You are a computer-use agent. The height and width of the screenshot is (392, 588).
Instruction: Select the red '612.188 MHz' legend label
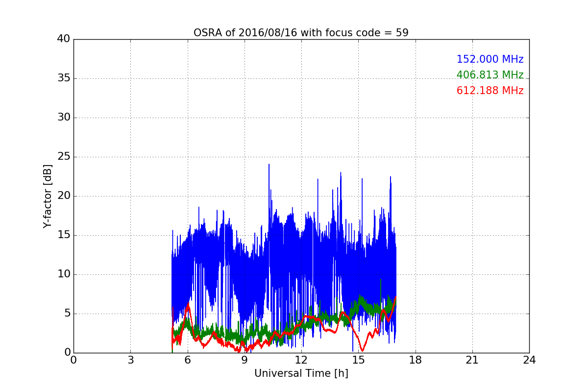[490, 91]
